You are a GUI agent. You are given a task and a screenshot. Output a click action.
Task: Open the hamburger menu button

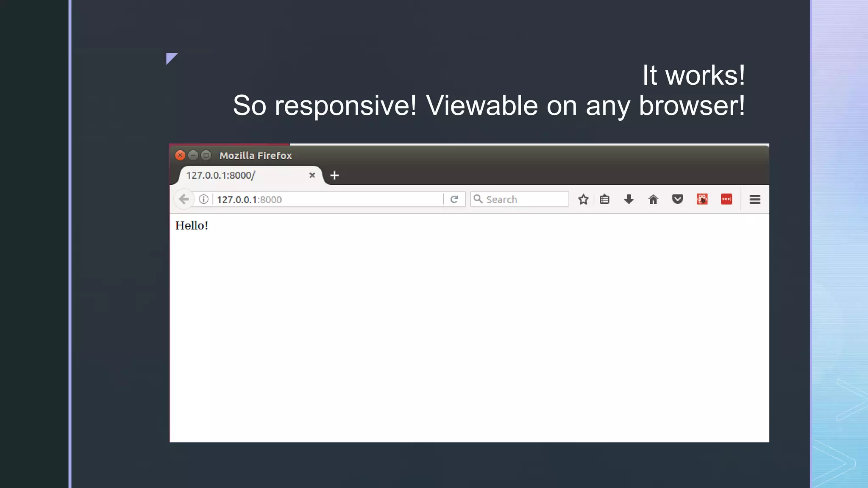755,200
